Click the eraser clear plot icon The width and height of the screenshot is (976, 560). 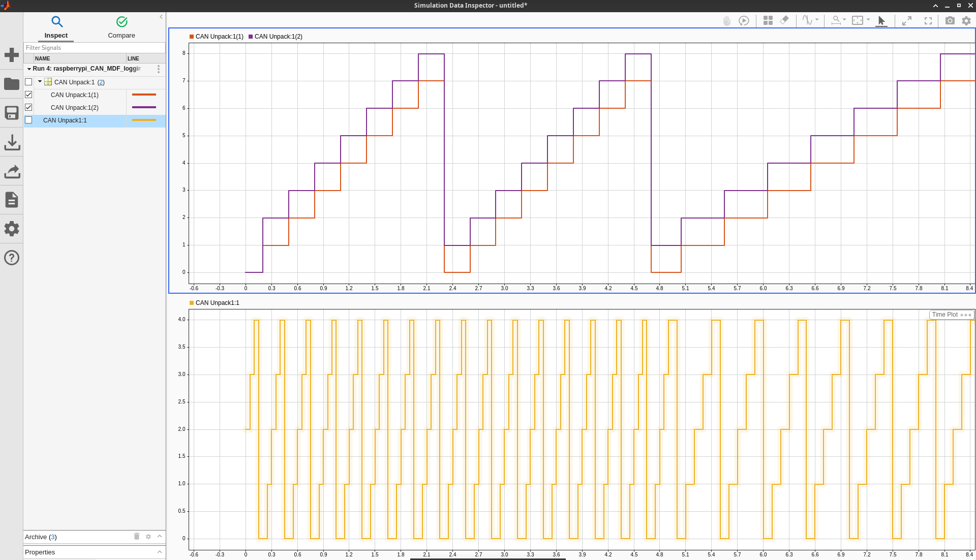pos(784,20)
